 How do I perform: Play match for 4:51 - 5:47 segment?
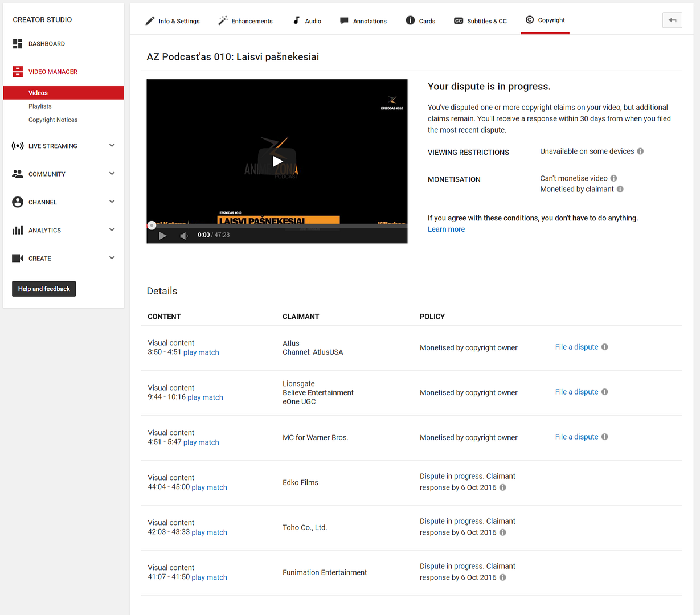pyautogui.click(x=201, y=442)
